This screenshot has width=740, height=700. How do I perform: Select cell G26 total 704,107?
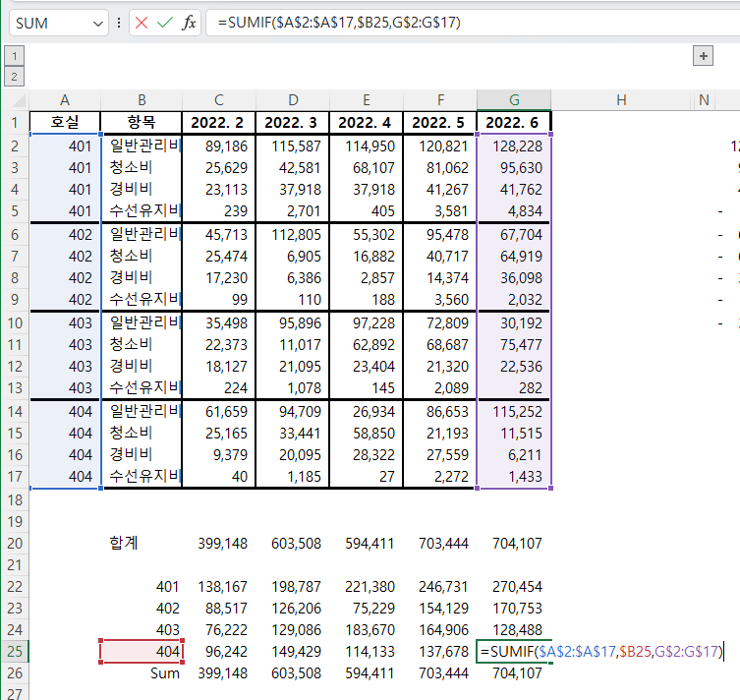pyautogui.click(x=514, y=673)
